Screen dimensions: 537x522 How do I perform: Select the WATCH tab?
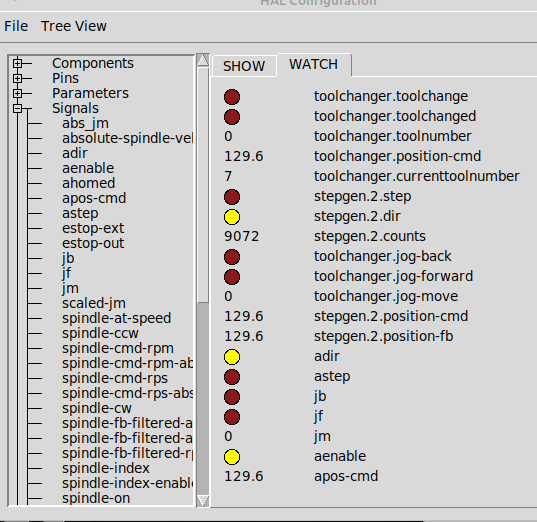tap(313, 64)
